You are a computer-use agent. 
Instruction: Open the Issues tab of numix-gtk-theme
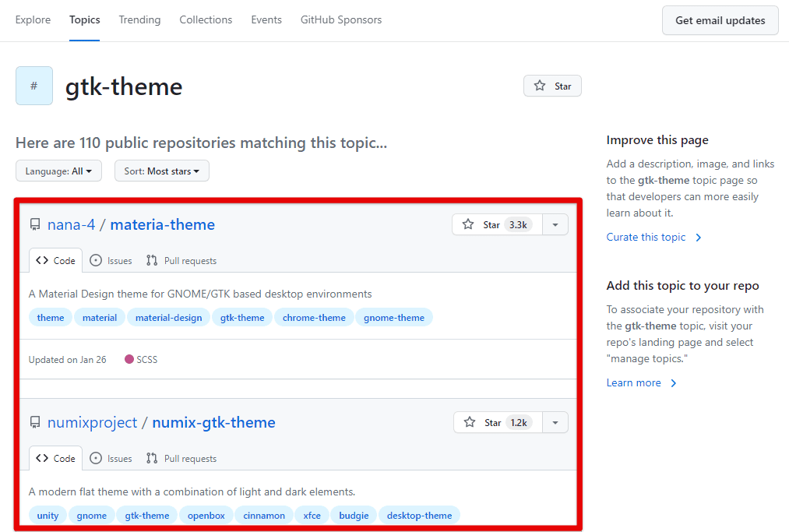[x=111, y=459]
